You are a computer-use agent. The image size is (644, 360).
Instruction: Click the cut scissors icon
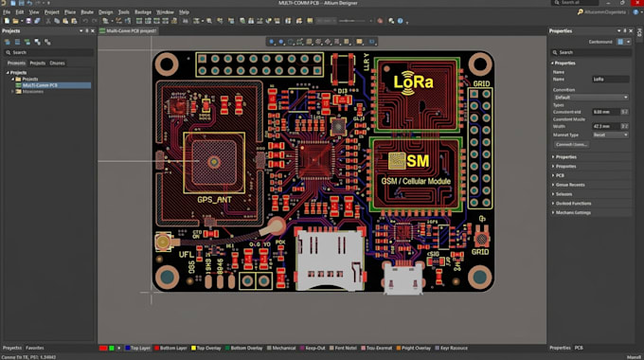(48, 21)
